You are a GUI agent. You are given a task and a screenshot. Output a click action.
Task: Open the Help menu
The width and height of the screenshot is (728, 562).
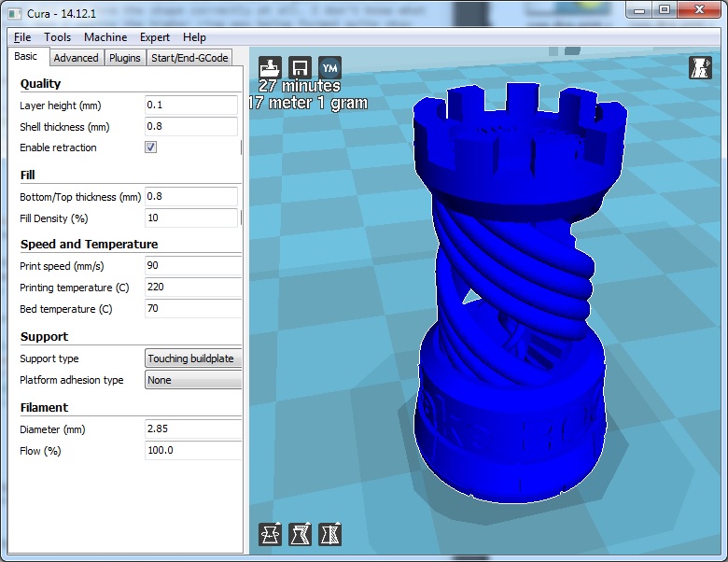[194, 37]
